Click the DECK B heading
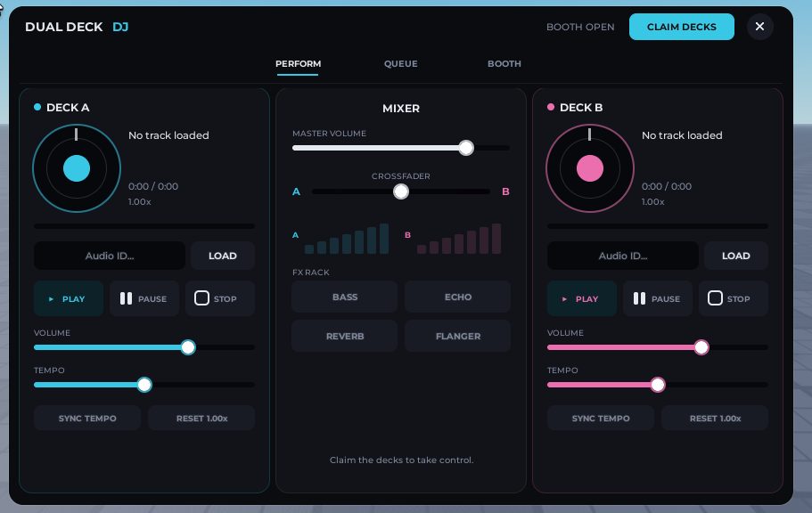 581,108
